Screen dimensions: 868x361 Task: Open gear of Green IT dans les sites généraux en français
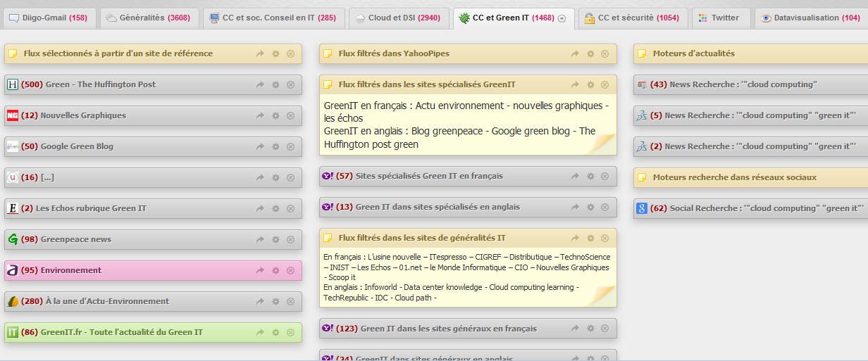click(x=590, y=329)
